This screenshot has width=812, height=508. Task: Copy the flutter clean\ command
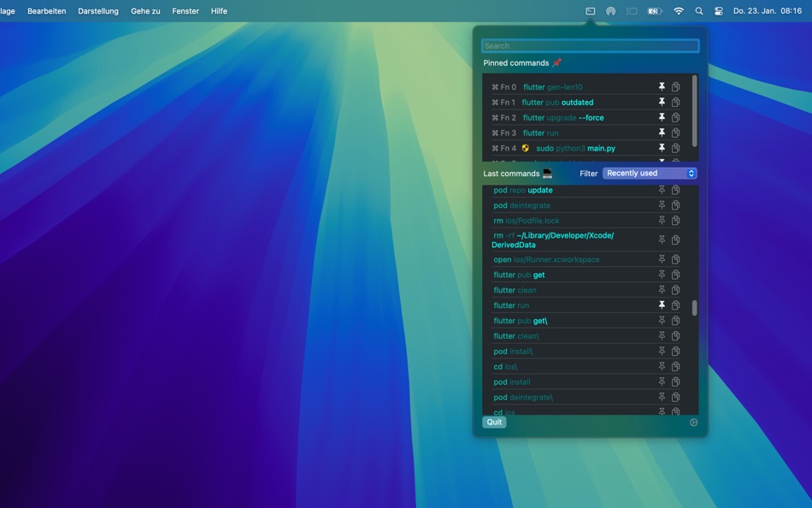pos(676,335)
